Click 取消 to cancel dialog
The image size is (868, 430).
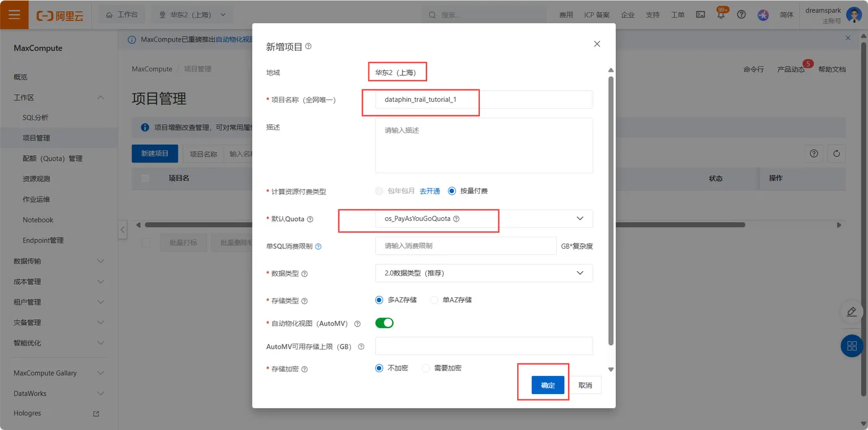click(x=585, y=385)
